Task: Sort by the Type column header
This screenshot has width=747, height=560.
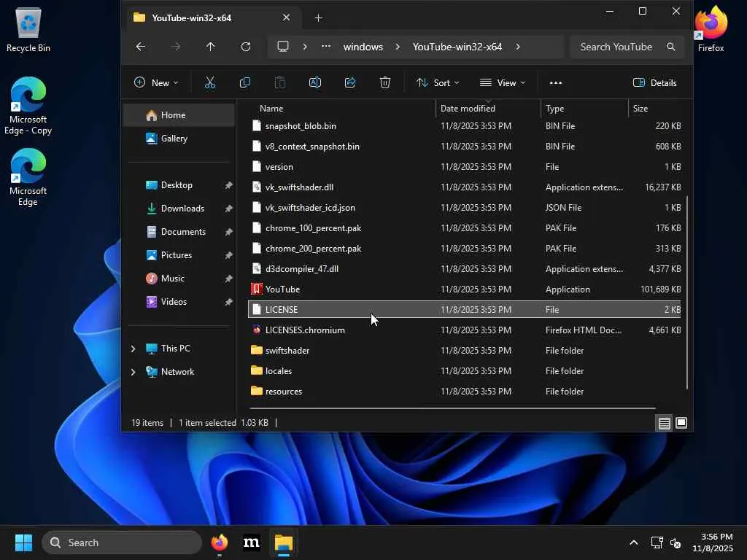Action: (584, 109)
